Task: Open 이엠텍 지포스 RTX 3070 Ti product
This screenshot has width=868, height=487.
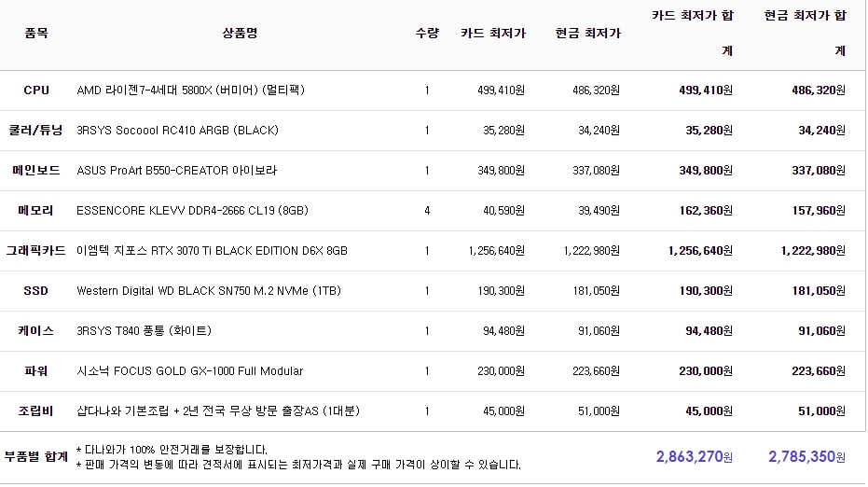Action: tap(212, 250)
